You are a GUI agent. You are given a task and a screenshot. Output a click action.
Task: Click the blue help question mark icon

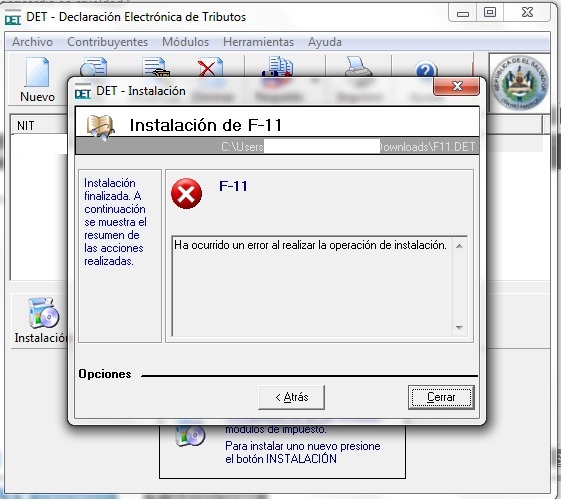[x=426, y=69]
